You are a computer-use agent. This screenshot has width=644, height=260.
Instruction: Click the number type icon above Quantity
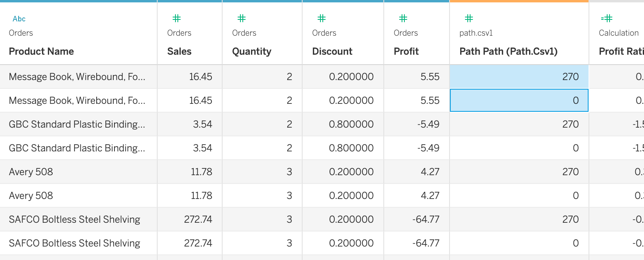coord(242,18)
